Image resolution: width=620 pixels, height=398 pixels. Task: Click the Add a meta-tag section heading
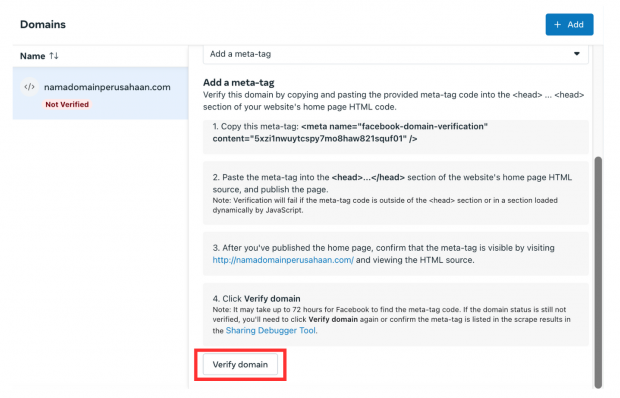pos(238,83)
